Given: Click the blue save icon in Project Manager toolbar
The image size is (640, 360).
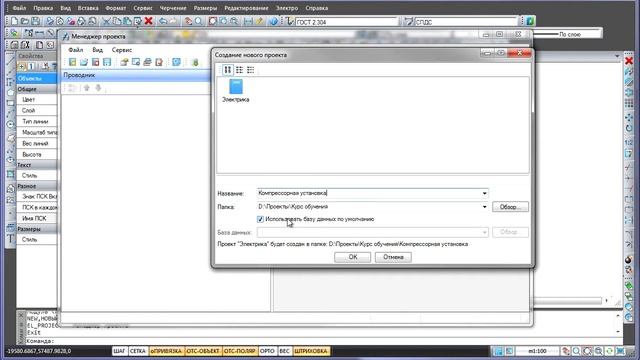Looking at the screenshot, I should tap(107, 62).
